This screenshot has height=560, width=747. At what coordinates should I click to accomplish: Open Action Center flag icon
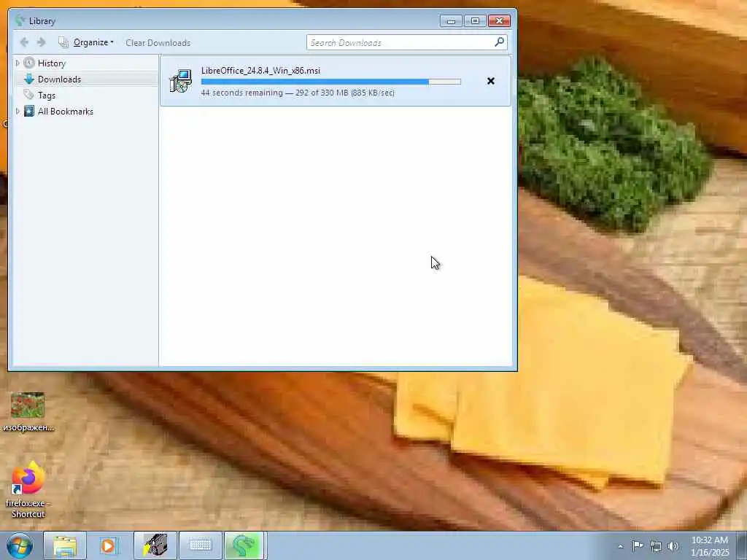pyautogui.click(x=638, y=545)
